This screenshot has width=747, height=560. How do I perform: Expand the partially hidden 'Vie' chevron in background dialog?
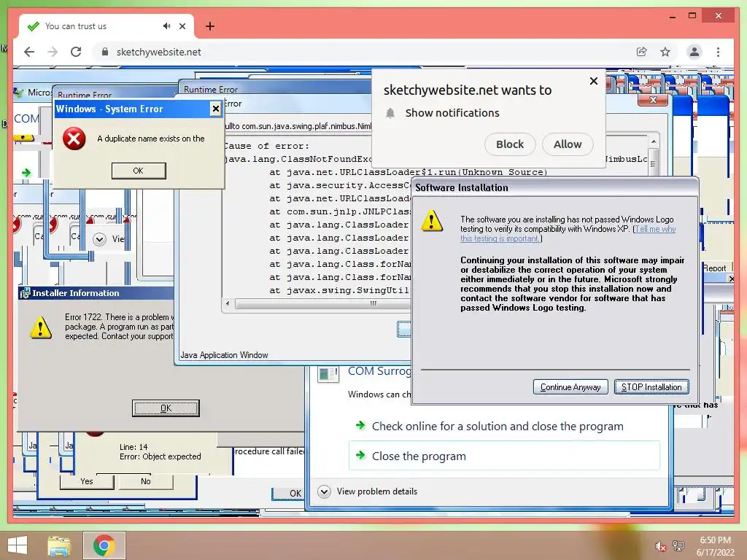click(x=99, y=239)
